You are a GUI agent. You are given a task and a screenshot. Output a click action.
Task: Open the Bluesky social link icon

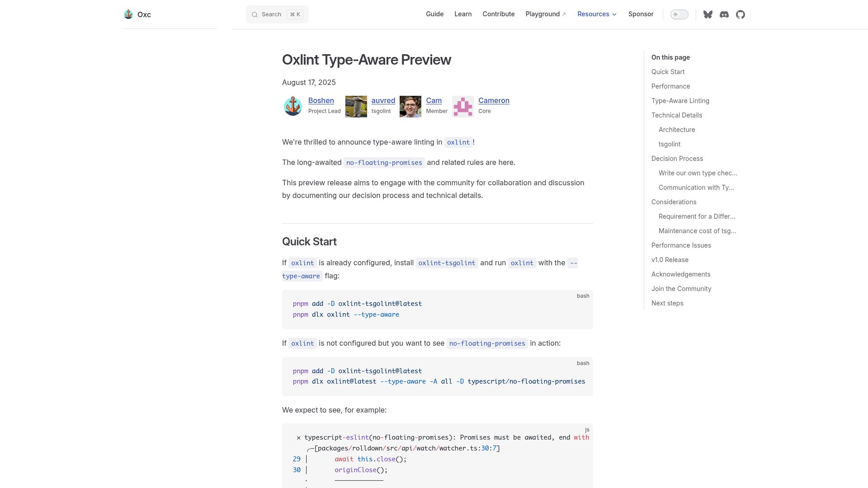(x=708, y=14)
